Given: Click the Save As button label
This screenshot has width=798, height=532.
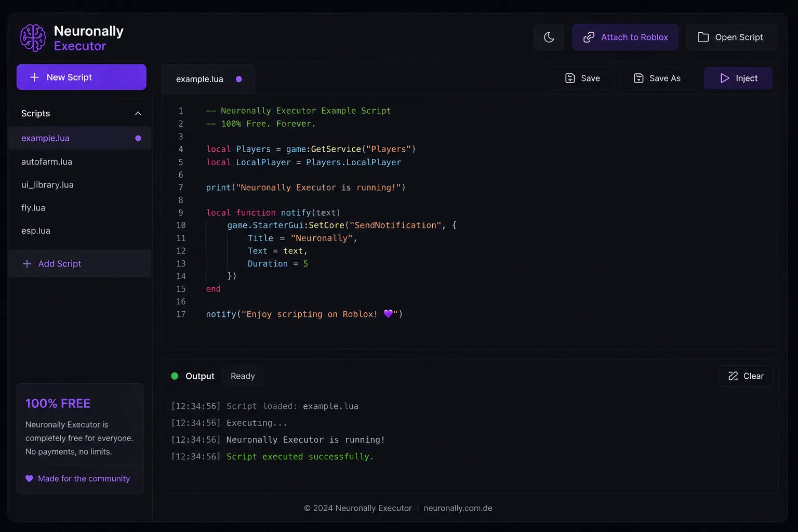Looking at the screenshot, I should pos(664,78).
